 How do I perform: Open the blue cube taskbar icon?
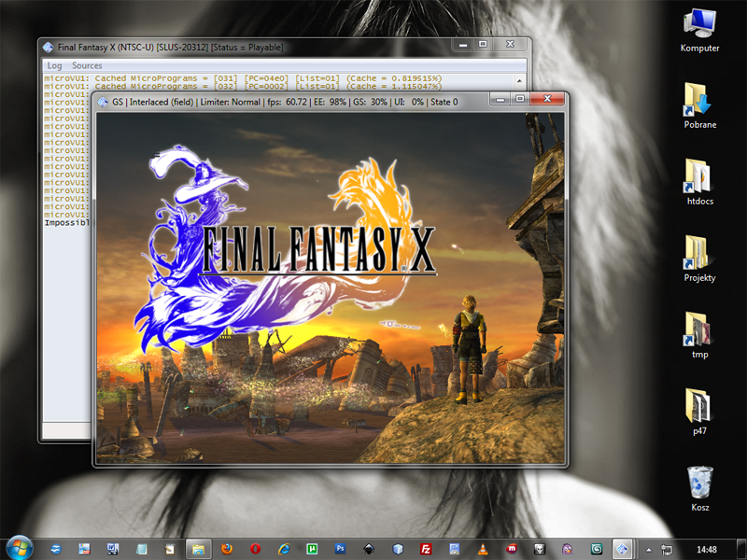point(398,549)
